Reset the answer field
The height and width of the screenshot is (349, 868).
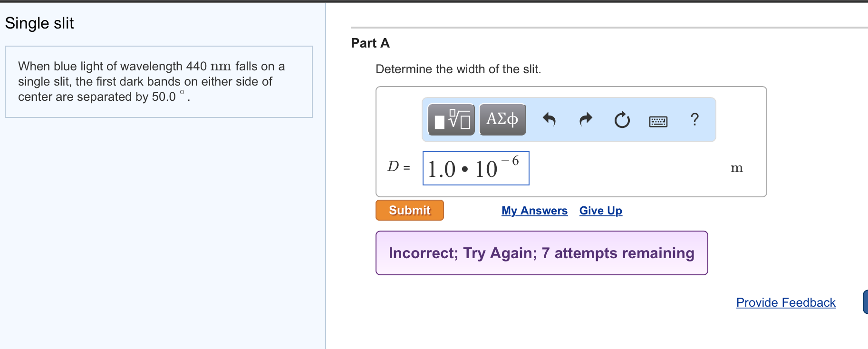(x=621, y=120)
